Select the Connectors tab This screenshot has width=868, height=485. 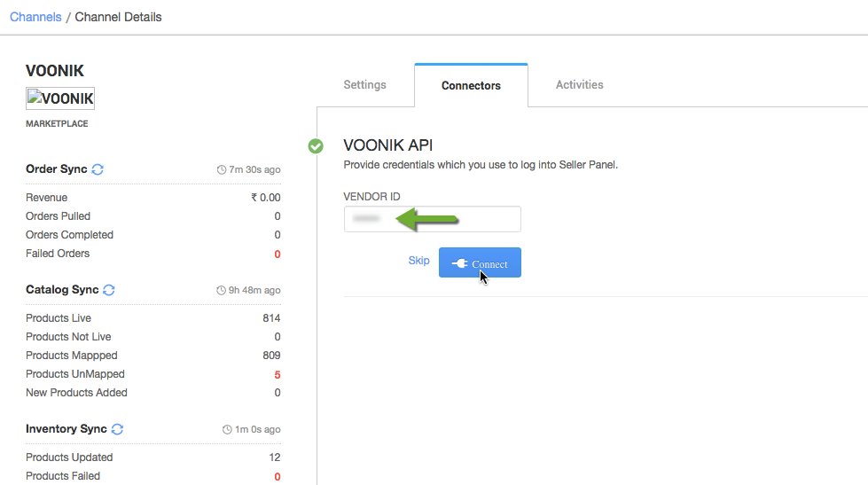[x=471, y=85]
